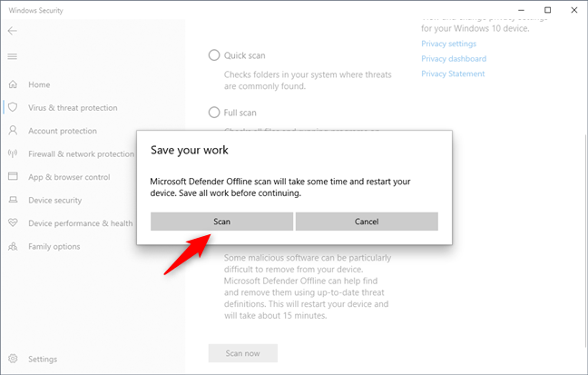Image resolution: width=588 pixels, height=375 pixels.
Task: Open the Privacy Statement link
Action: [x=453, y=74]
